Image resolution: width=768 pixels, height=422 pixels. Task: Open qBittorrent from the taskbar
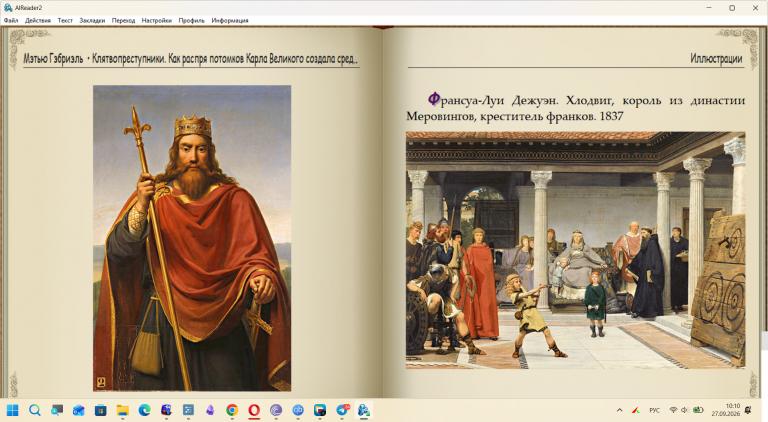click(298, 410)
